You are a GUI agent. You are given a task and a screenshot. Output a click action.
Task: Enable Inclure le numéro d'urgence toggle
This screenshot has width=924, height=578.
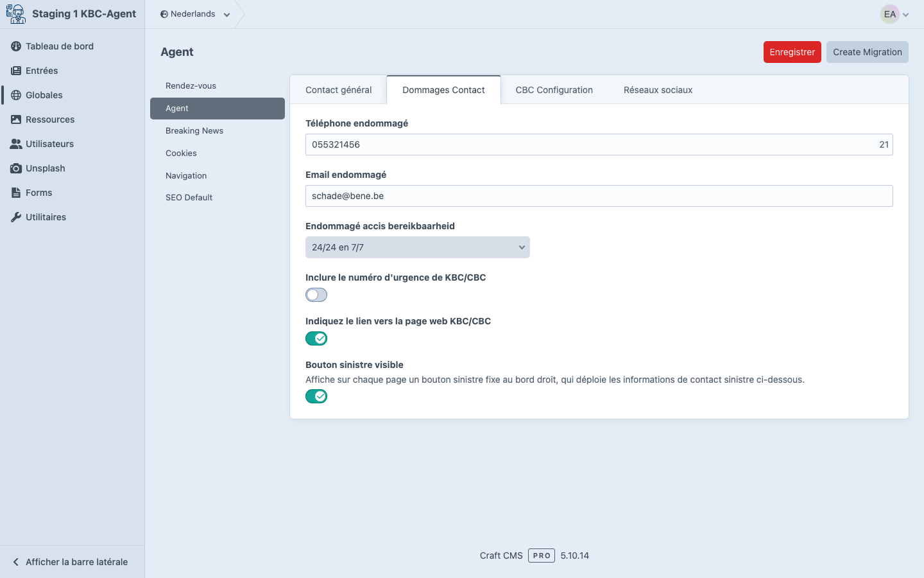(x=316, y=295)
